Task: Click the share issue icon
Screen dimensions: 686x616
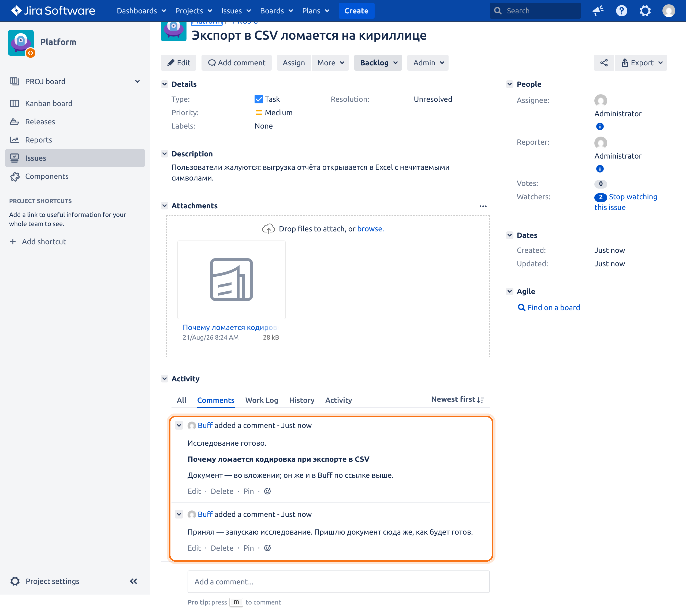Action: coord(604,63)
